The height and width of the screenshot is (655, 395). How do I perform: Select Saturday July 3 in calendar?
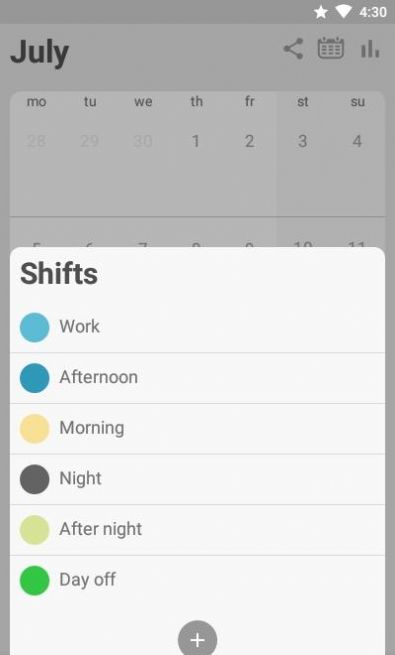[x=303, y=141]
